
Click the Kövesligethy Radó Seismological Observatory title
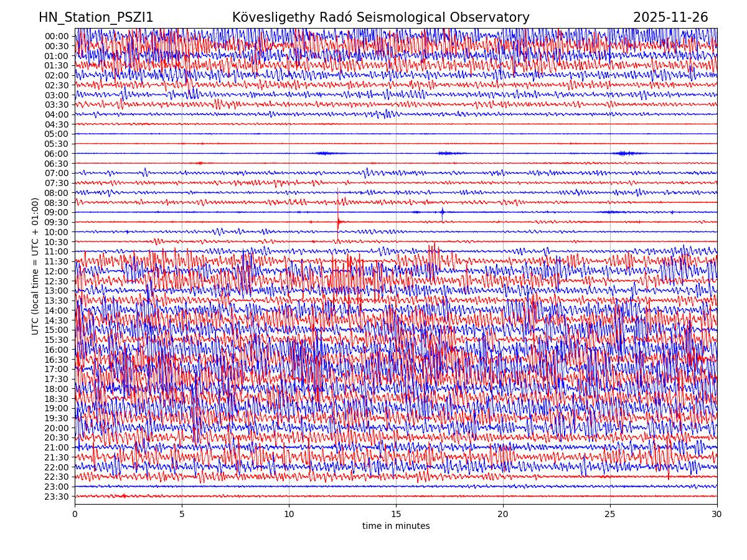coord(380,17)
